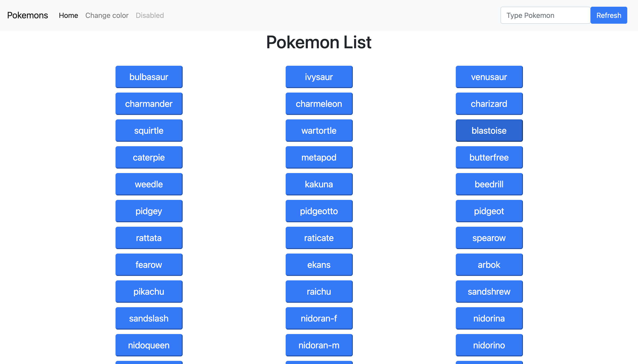The height and width of the screenshot is (364, 638).
Task: Click the charizard Pokemon button
Action: coord(489,104)
